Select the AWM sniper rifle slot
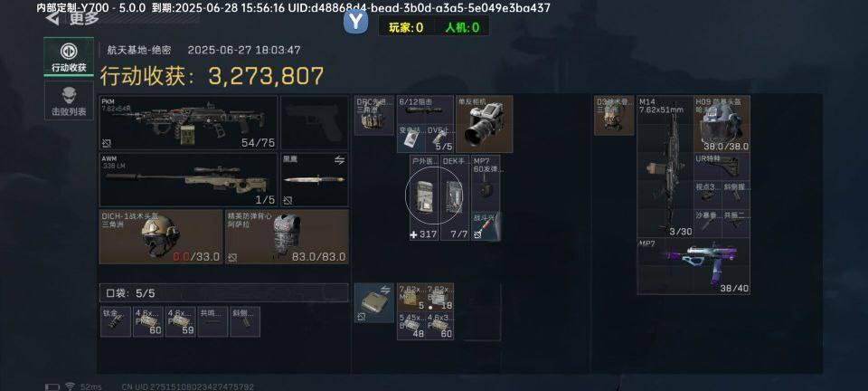 [x=188, y=180]
